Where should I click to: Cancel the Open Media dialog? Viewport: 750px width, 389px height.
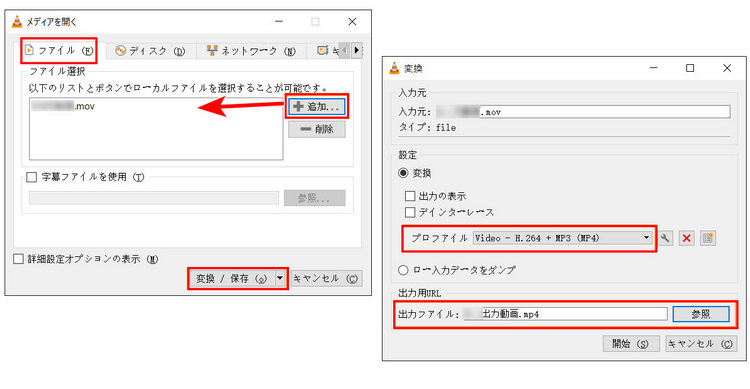(x=326, y=278)
